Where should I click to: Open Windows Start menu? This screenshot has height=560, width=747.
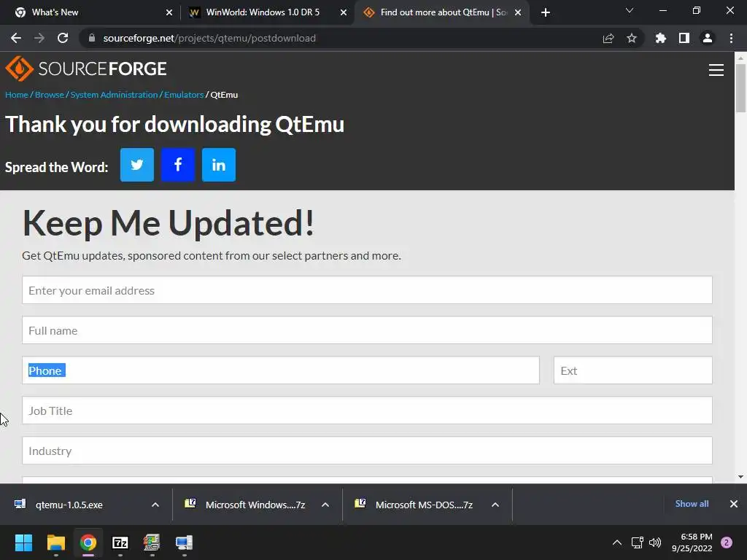pyautogui.click(x=23, y=542)
